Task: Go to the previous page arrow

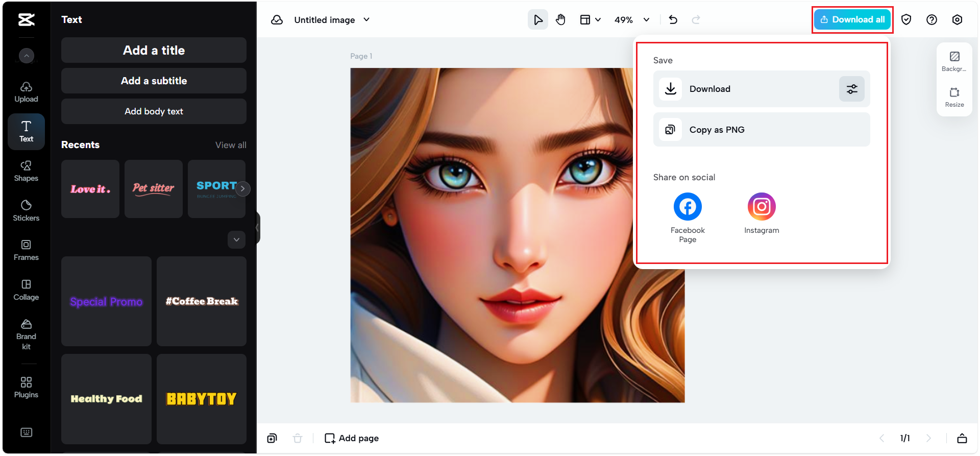Action: [x=881, y=438]
